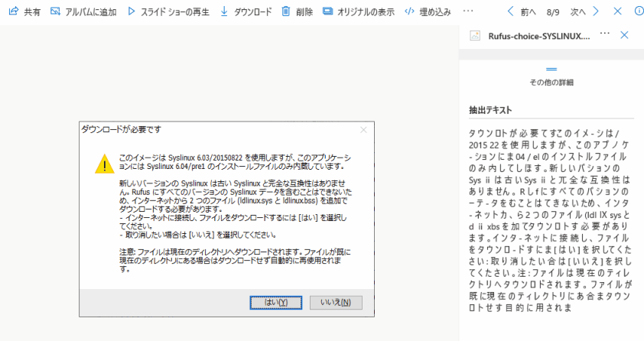Toggle the info pane icon at top right
644x341 pixels.
[639, 11]
